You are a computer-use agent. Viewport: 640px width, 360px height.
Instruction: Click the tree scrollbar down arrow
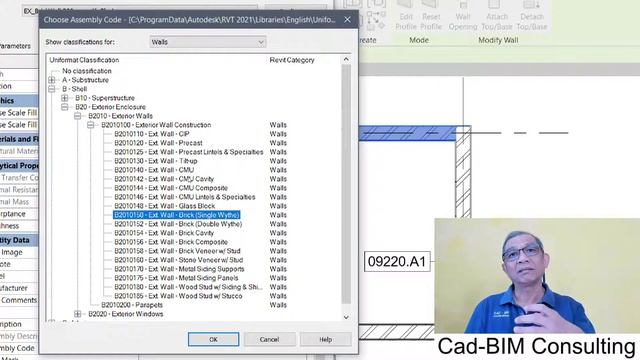(346, 317)
